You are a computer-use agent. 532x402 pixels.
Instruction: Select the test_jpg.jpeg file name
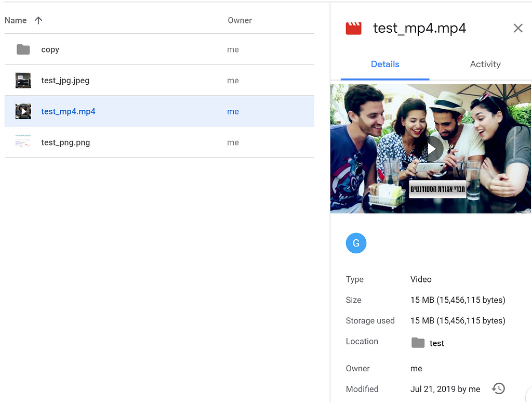pyautogui.click(x=65, y=81)
